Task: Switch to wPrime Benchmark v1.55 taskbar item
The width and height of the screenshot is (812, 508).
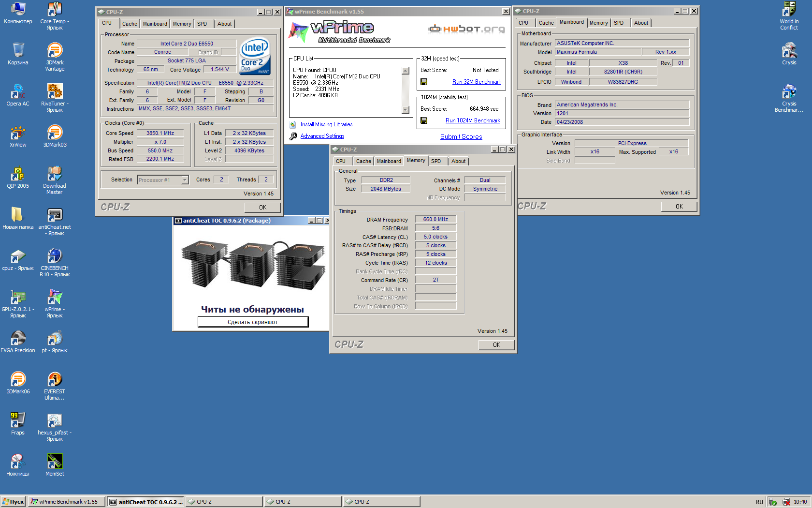Action: pyautogui.click(x=66, y=502)
